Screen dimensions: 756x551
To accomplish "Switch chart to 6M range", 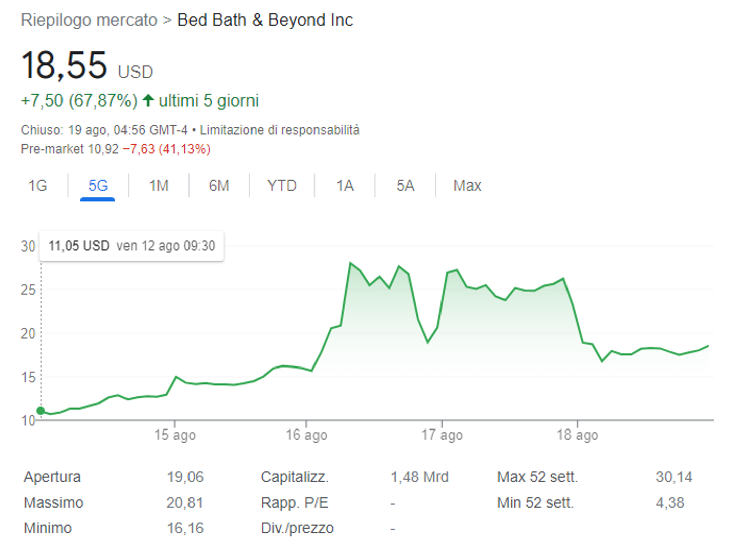I will (x=219, y=186).
